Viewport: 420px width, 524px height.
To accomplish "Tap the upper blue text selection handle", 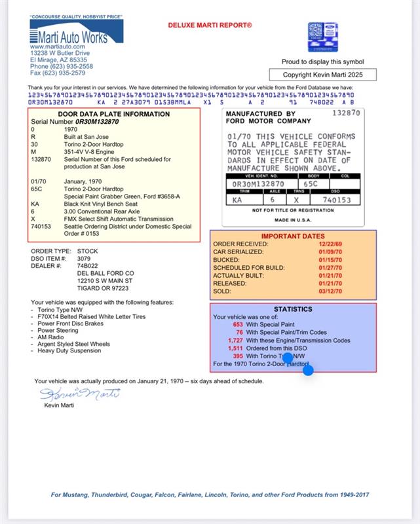I will pos(288,358).
